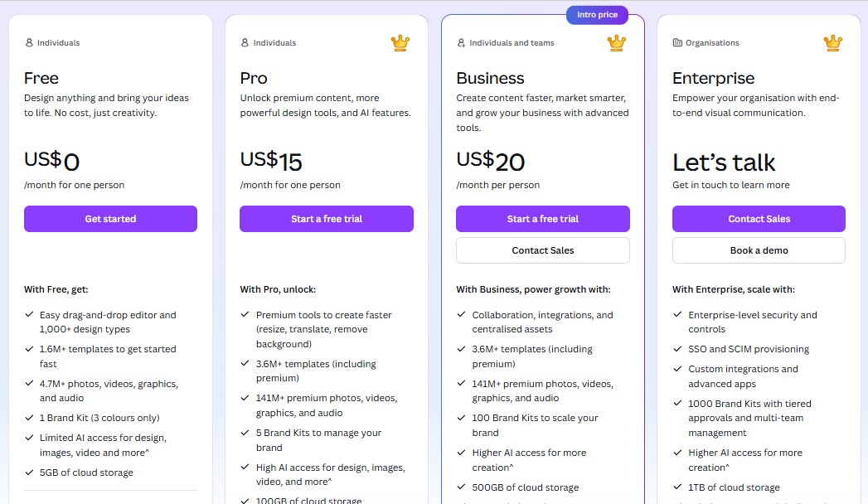Click the Individuals and teams icon on Business
868x504 pixels.
click(461, 42)
